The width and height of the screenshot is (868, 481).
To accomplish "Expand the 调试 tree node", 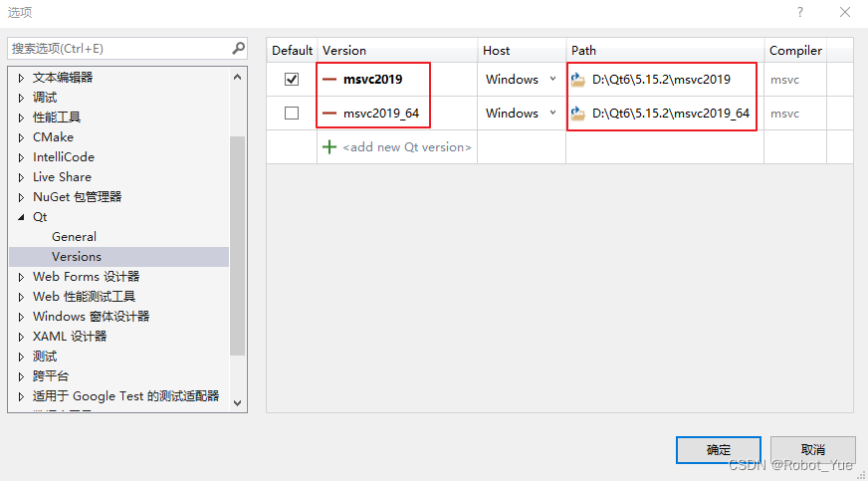I will click(x=21, y=98).
